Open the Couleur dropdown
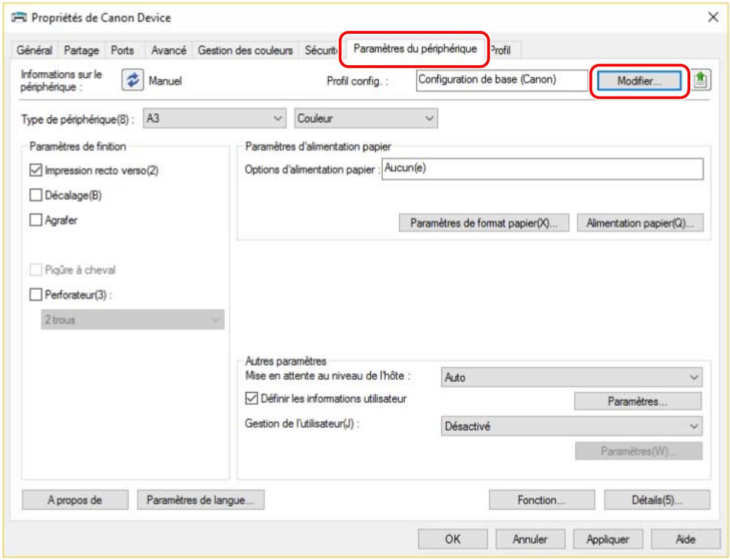730x560 pixels. click(366, 119)
